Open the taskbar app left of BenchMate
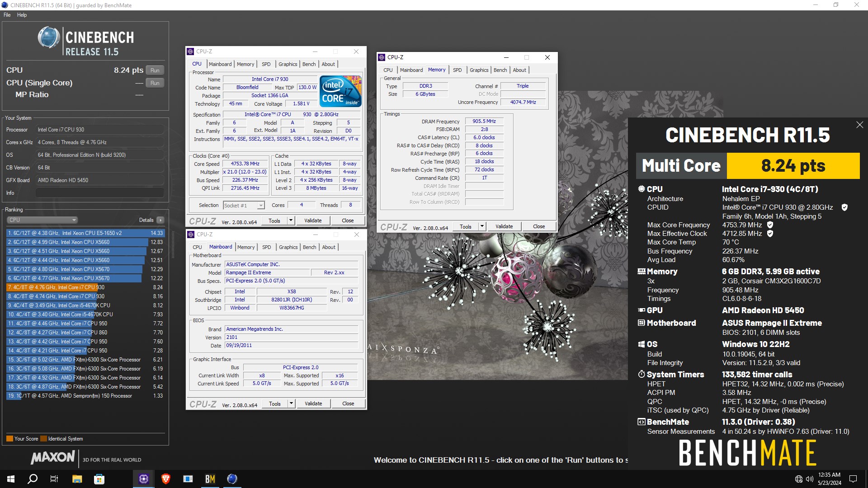 point(188,479)
